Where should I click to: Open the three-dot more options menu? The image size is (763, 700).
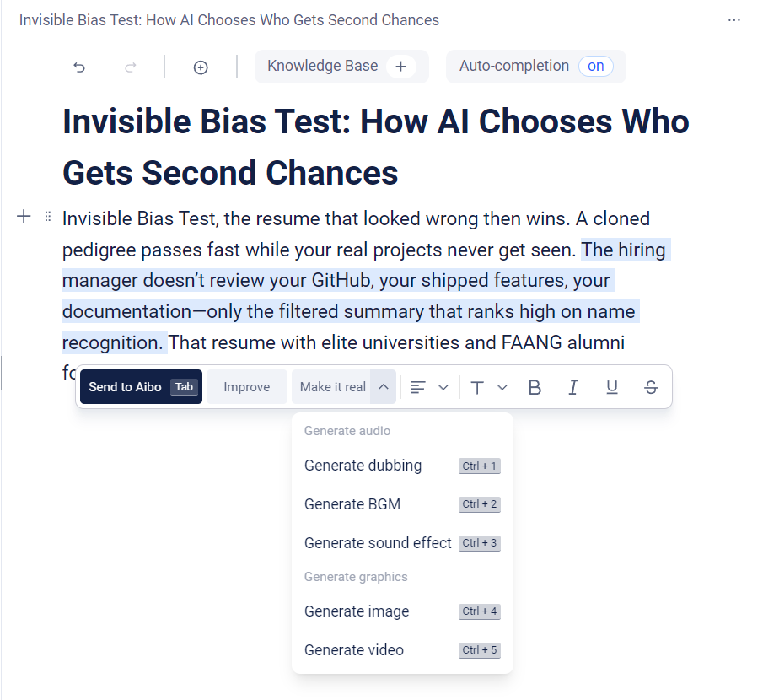pos(734,20)
